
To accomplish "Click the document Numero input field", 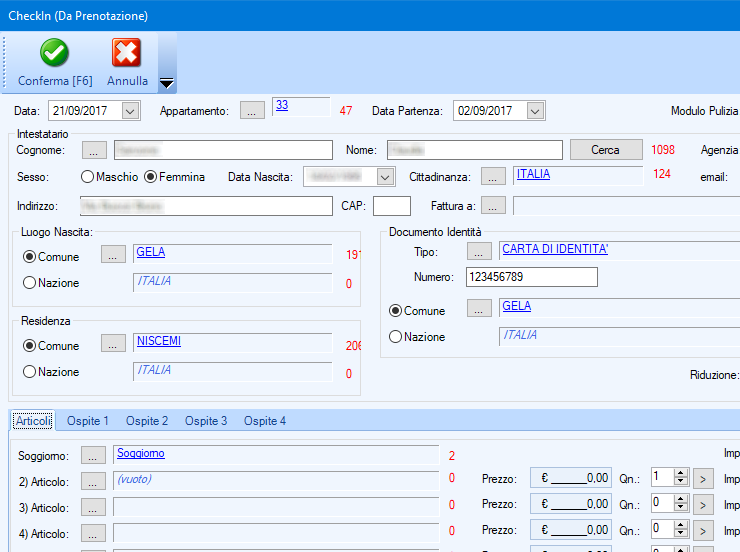I will click(531, 277).
